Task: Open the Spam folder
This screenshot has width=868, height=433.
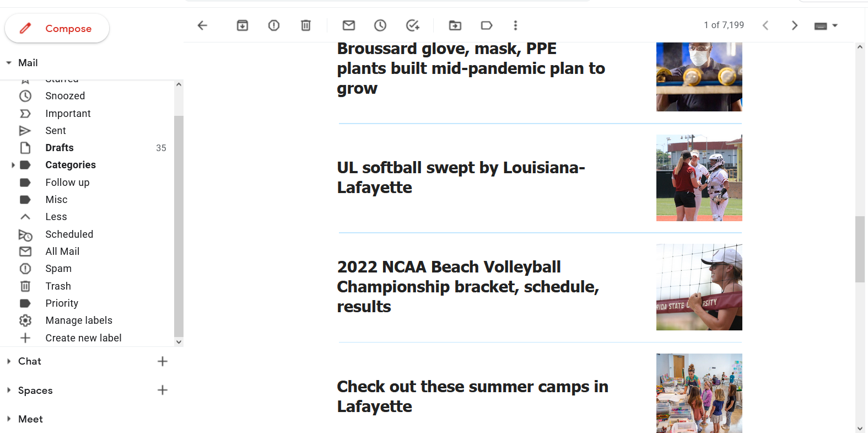Action: pos(58,269)
